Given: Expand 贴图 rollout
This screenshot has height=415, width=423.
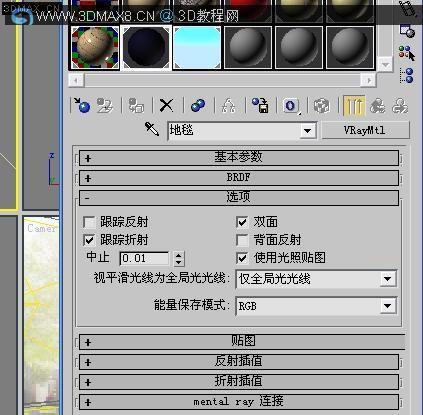Looking at the screenshot, I should (242, 342).
